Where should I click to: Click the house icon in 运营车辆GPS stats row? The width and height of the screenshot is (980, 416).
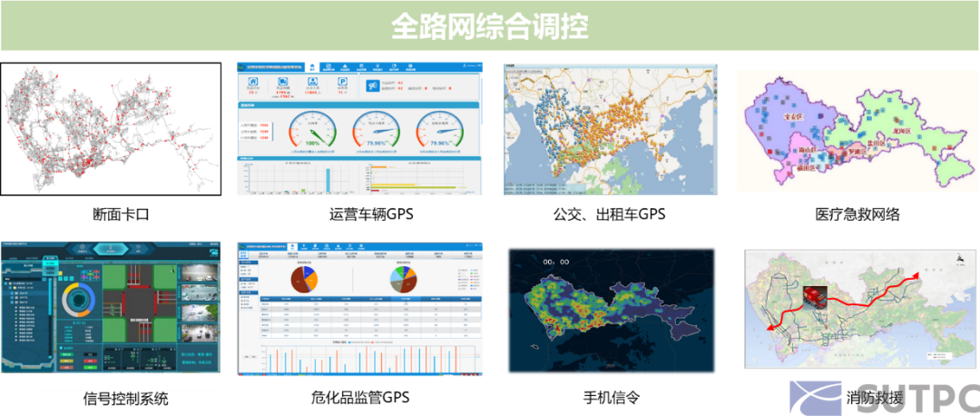tap(254, 82)
